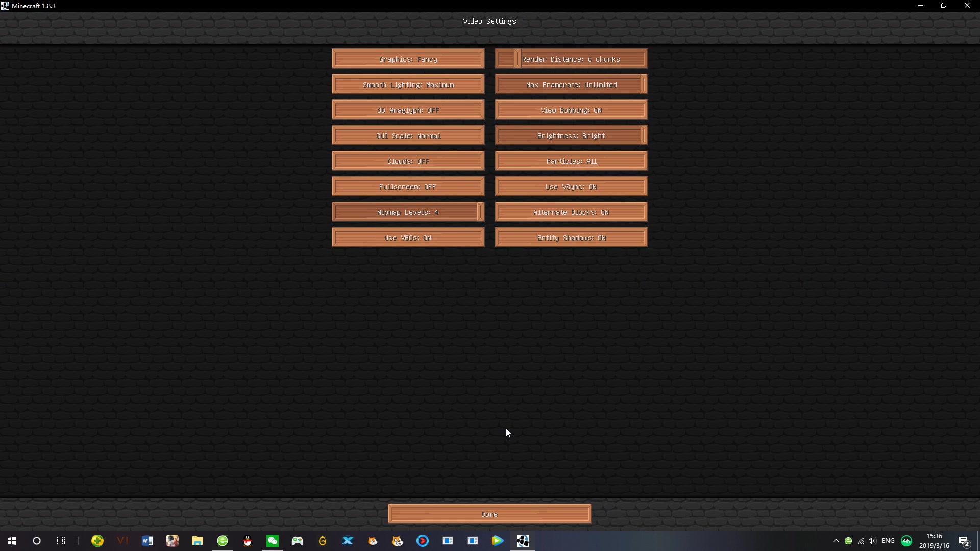Open the green 46 tray indicator

906,541
